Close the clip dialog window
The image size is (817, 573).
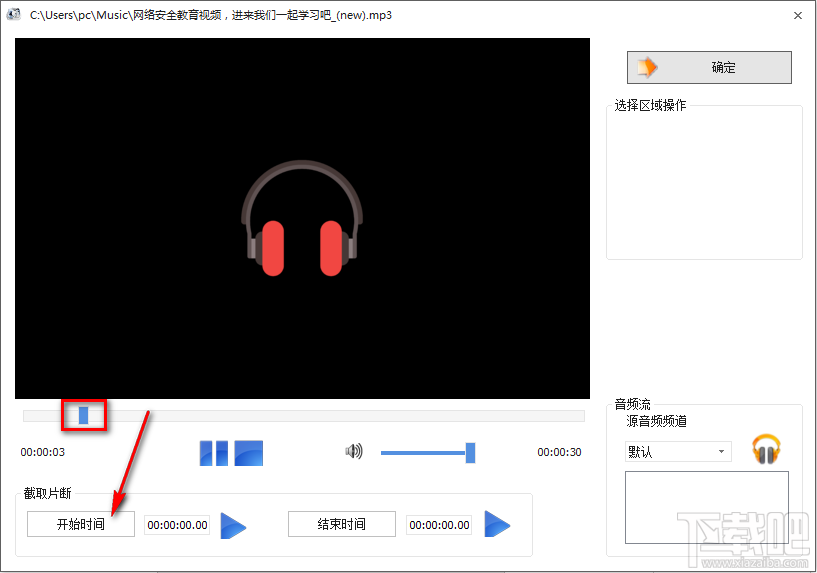click(x=798, y=16)
